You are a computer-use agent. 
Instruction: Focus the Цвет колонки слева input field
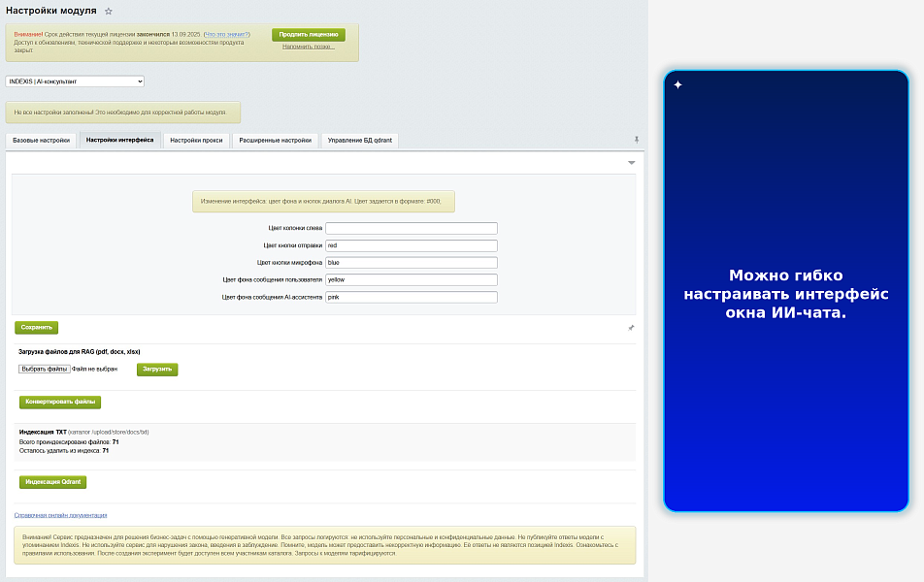pos(412,229)
